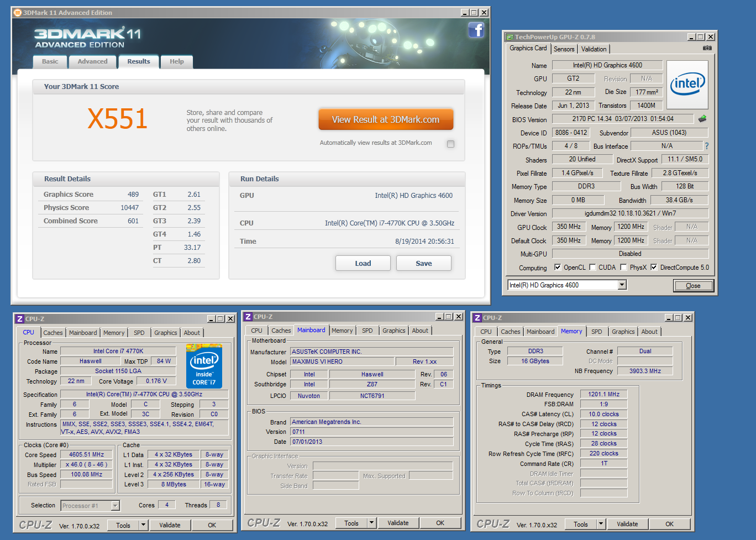Screen dimensions: 756x540
Task: Click the GPU-Z title bar icon
Action: (509, 37)
